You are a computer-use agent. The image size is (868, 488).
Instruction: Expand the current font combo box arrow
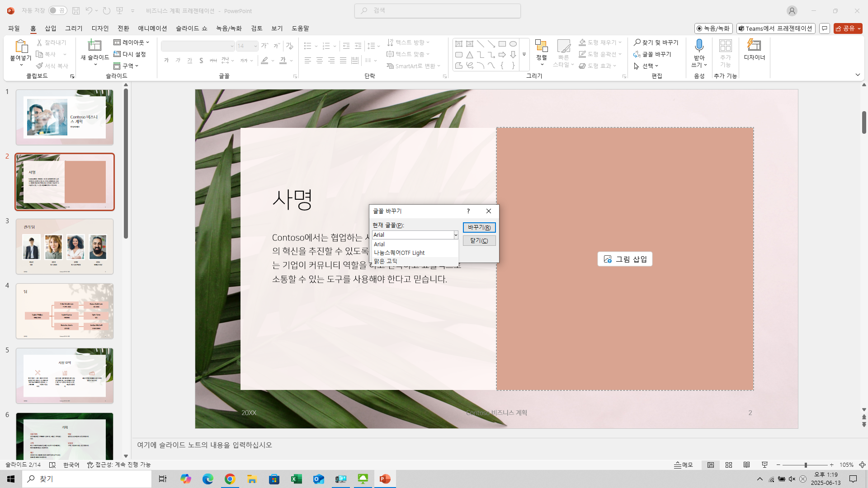(456, 235)
